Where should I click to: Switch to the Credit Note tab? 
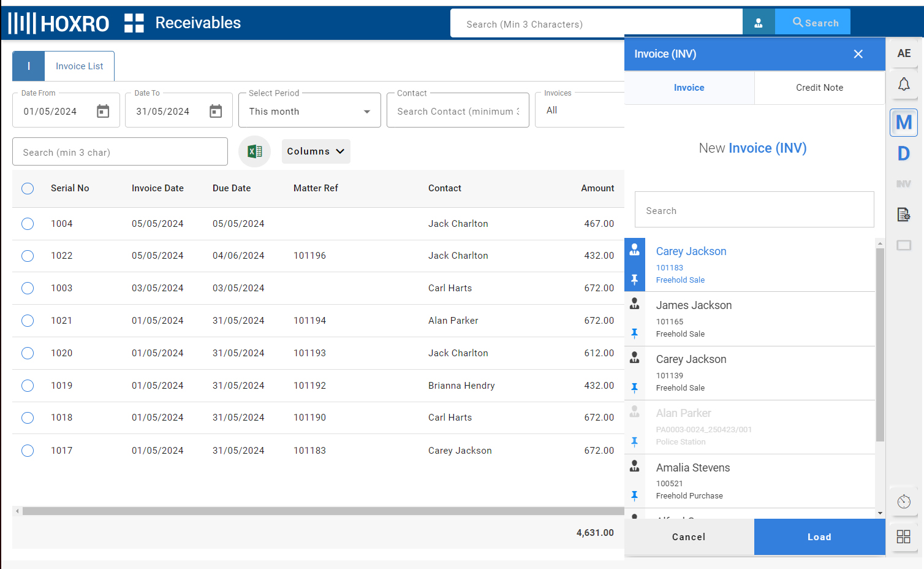819,88
